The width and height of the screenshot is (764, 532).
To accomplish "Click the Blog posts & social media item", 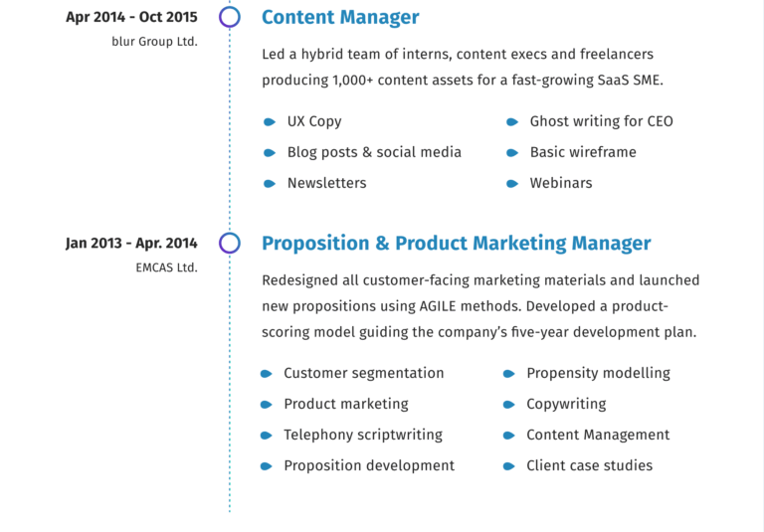I will pyautogui.click(x=374, y=152).
